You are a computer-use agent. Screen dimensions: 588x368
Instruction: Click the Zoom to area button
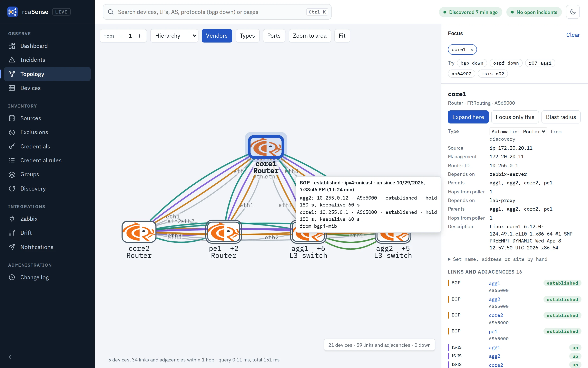pyautogui.click(x=310, y=36)
